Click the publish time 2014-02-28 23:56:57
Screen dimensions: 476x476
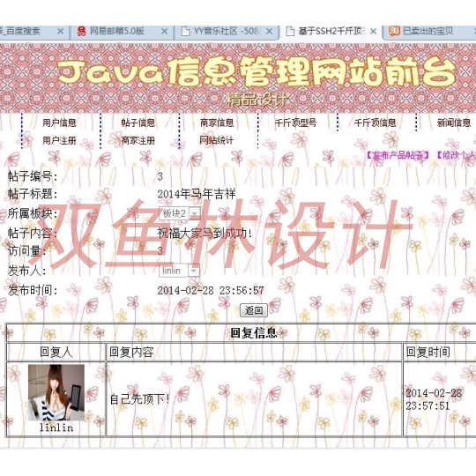click(x=211, y=291)
